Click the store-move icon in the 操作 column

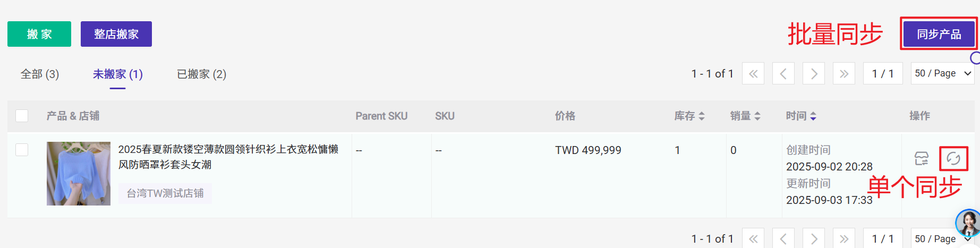[922, 158]
